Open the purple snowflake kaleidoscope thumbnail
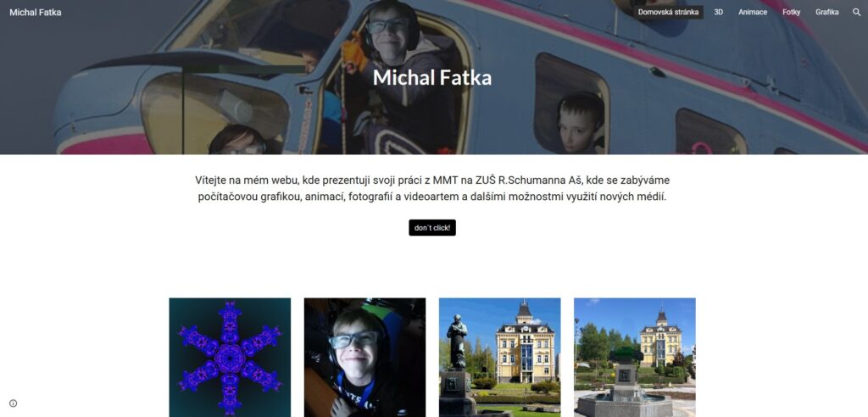This screenshot has height=417, width=868. [230, 357]
